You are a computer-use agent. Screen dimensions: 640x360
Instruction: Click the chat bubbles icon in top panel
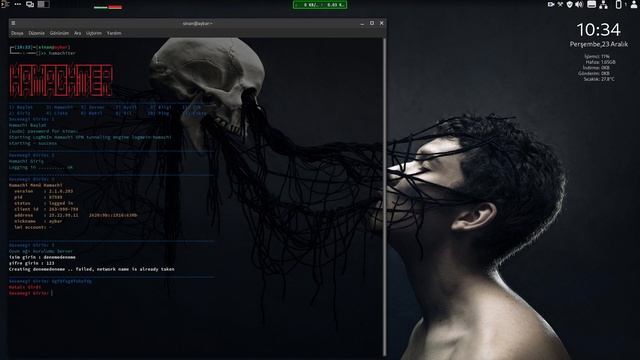(30, 4)
